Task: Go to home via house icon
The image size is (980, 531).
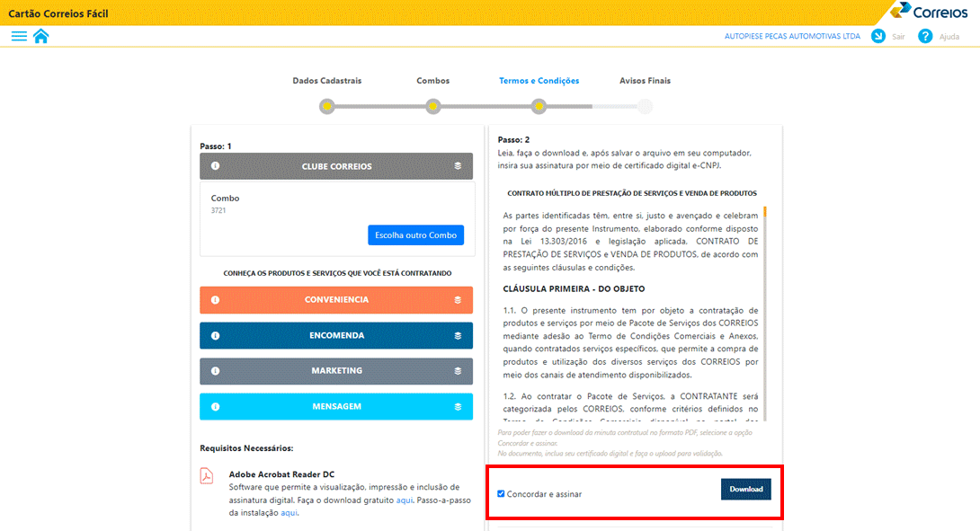Action: 41,36
